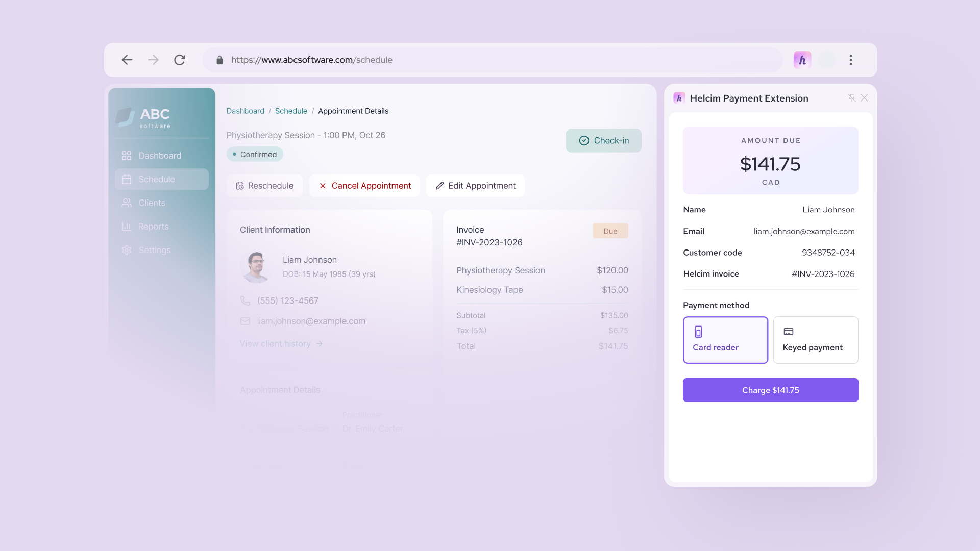Unpin the Helcim Payment Extension panel
The image size is (980, 551).
tap(852, 97)
